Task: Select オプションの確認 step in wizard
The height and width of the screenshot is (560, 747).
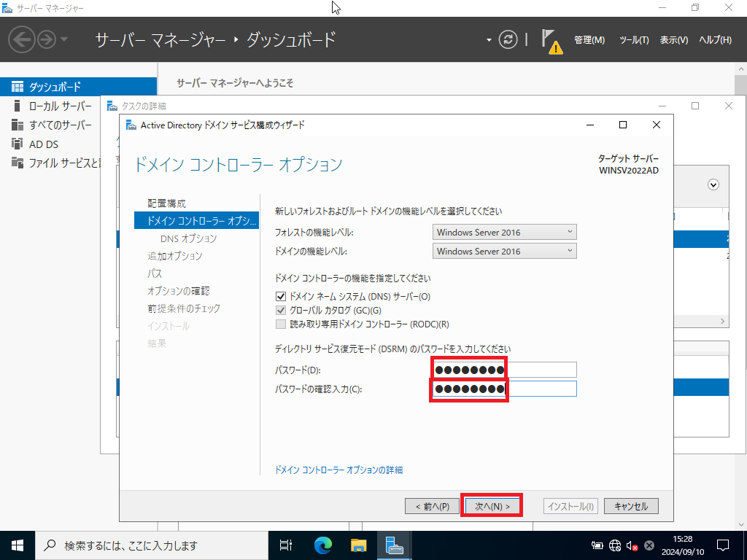Action: click(179, 291)
